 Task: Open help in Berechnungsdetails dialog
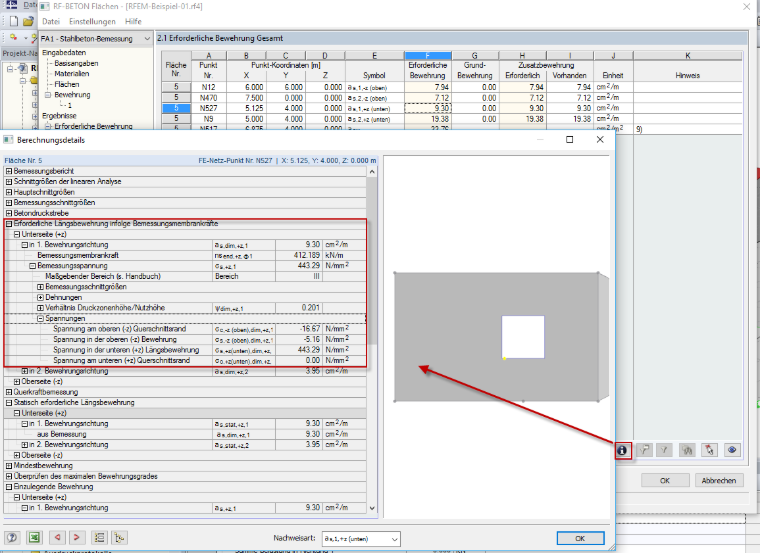(12, 537)
